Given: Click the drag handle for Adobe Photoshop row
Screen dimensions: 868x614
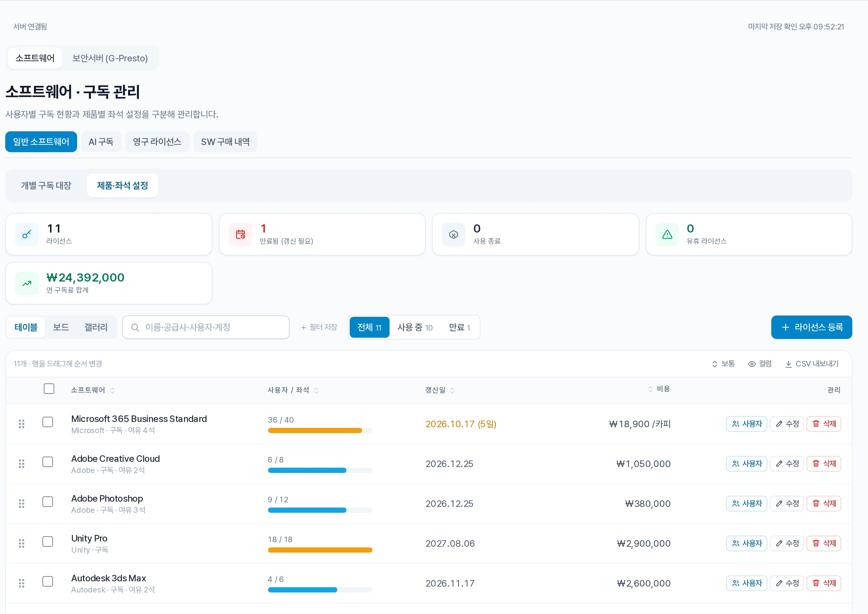Looking at the screenshot, I should [x=22, y=504].
